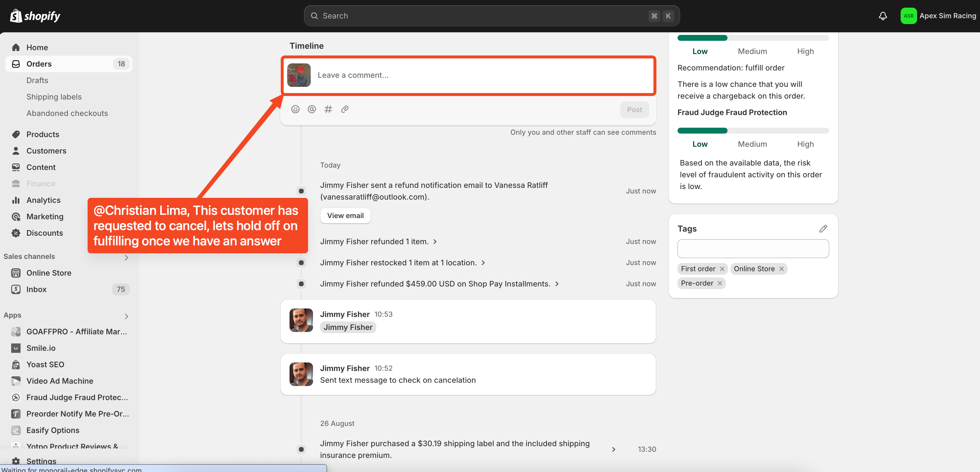Expand the refunded $459.00 USD timeline entry
980x472 pixels.
point(557,284)
